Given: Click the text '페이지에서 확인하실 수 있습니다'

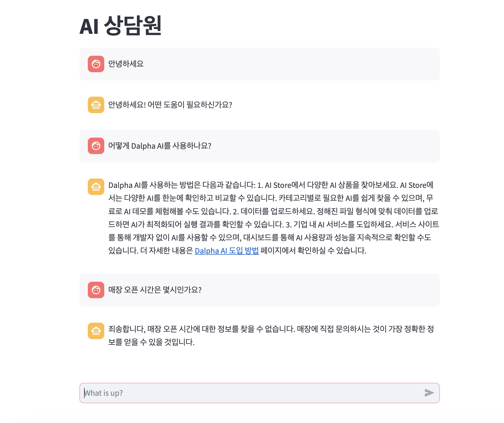Looking at the screenshot, I should 313,251.
